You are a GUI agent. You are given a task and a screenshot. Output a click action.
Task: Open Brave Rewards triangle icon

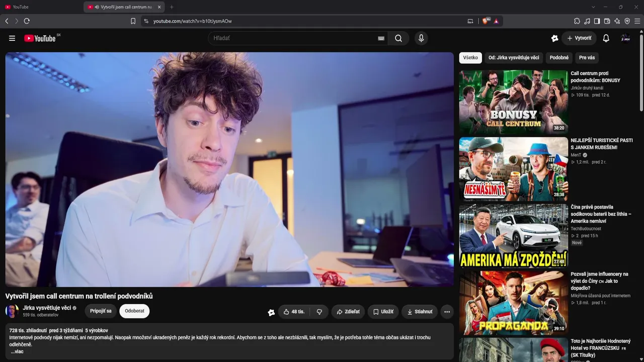[496, 21]
